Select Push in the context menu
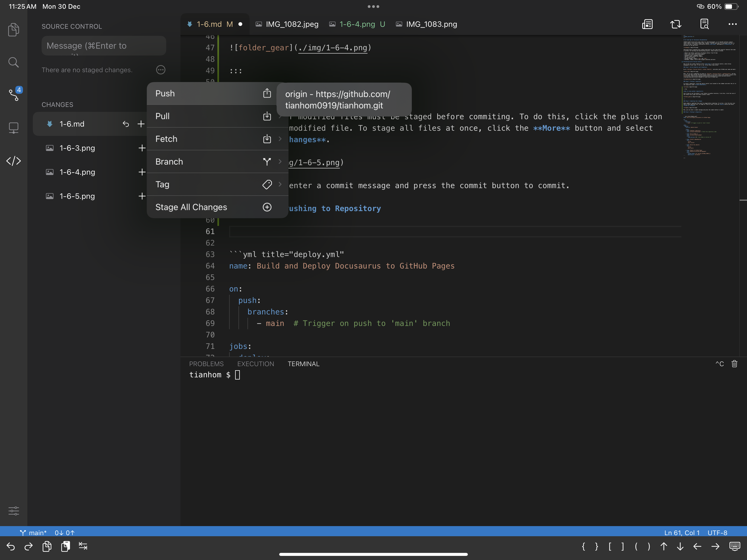This screenshot has height=560, width=747. click(x=217, y=94)
